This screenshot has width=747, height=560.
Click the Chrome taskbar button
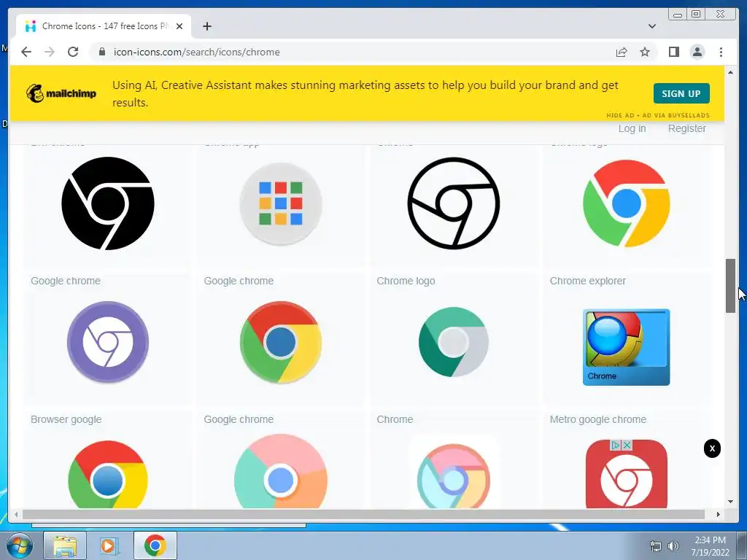(x=155, y=545)
